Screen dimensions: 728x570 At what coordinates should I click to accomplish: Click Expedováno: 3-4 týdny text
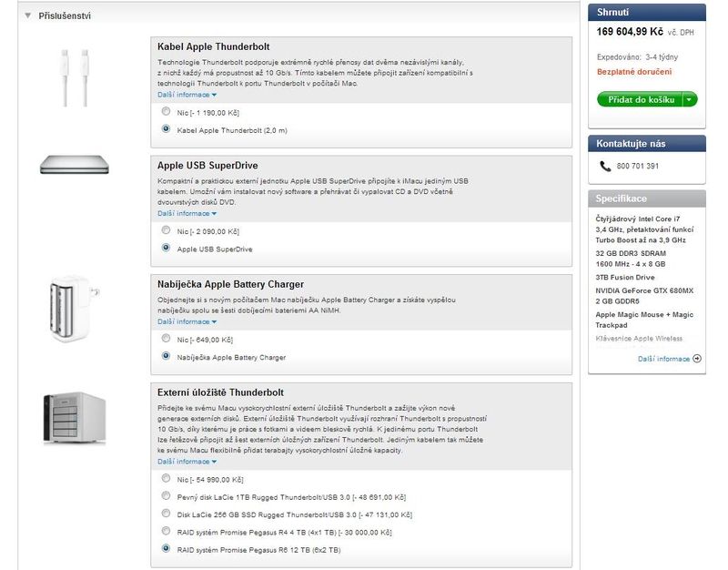click(x=637, y=57)
